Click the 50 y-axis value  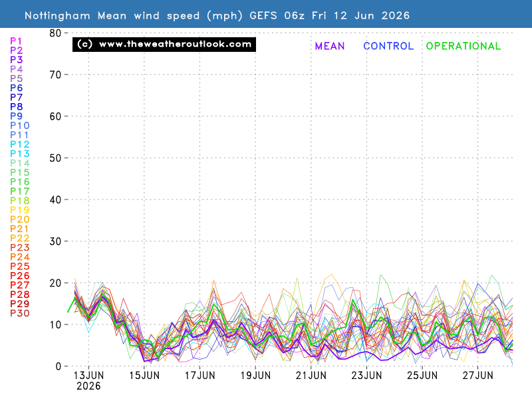[x=55, y=158]
